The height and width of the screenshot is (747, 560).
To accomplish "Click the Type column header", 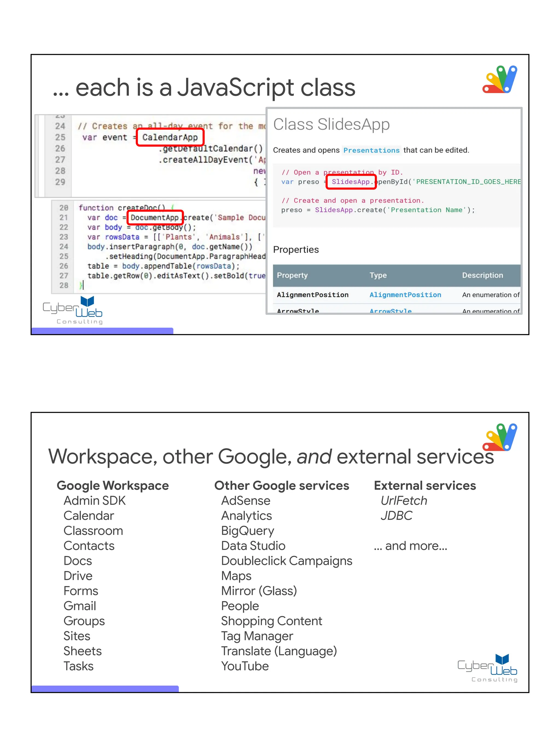I will pos(378,275).
